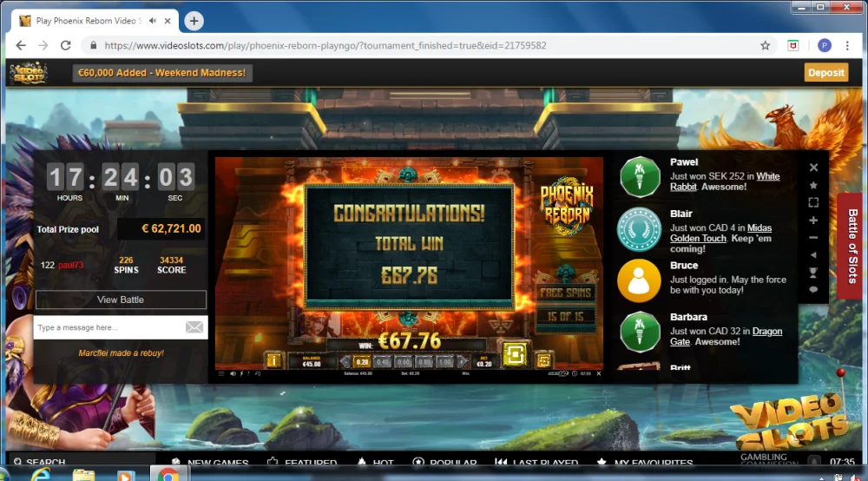Add game to favourites star icon
The image size is (868, 481).
[813, 185]
